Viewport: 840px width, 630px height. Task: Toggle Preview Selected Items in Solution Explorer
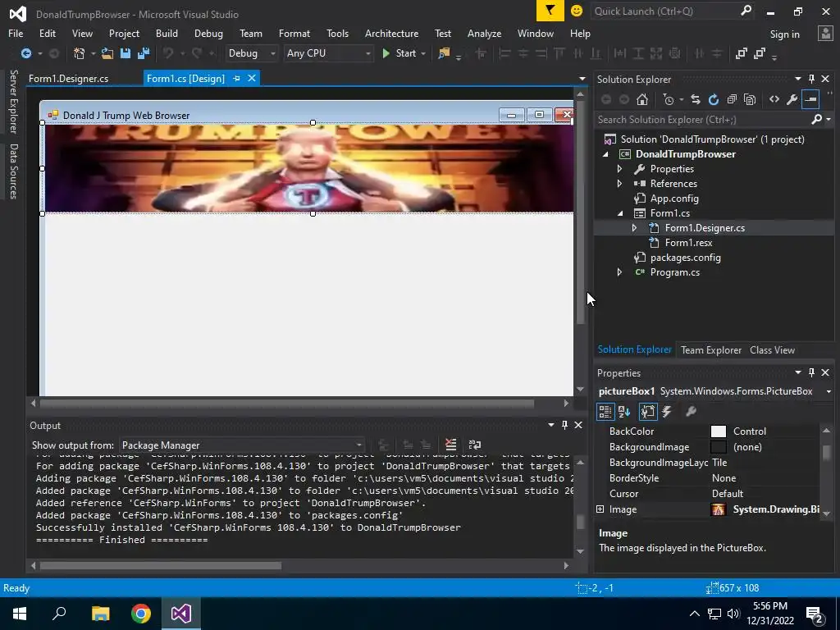tap(810, 99)
